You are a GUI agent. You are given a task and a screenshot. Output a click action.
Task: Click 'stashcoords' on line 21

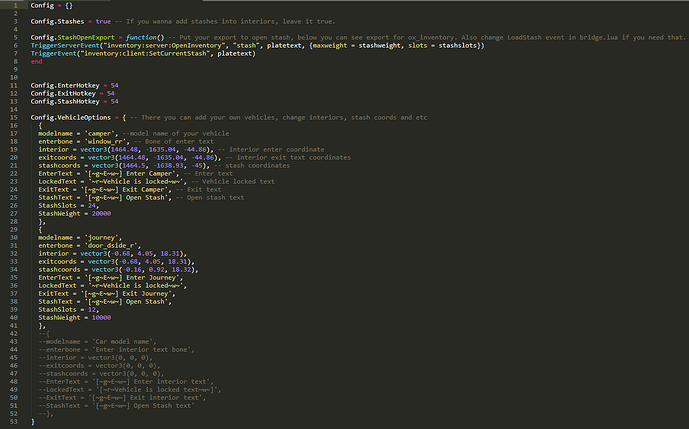(59, 165)
